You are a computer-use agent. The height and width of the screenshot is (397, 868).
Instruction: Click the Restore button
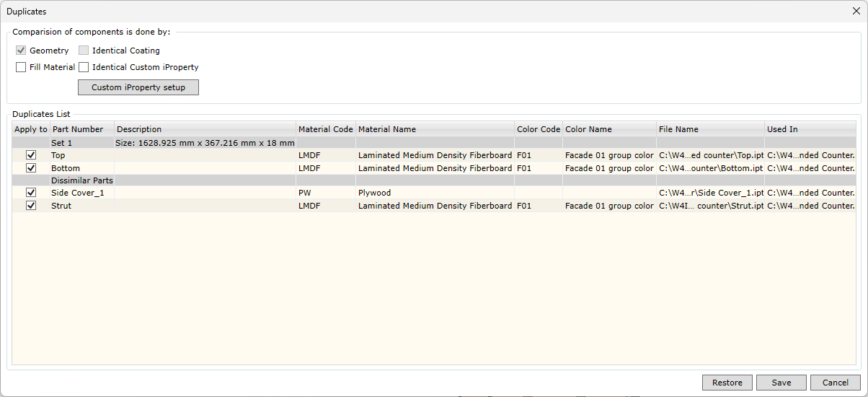pyautogui.click(x=727, y=383)
